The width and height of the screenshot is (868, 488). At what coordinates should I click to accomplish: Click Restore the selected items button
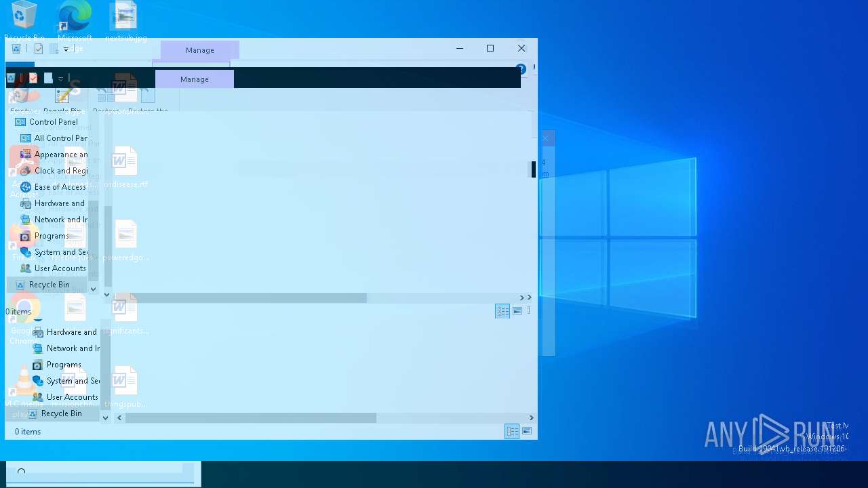coord(147,102)
